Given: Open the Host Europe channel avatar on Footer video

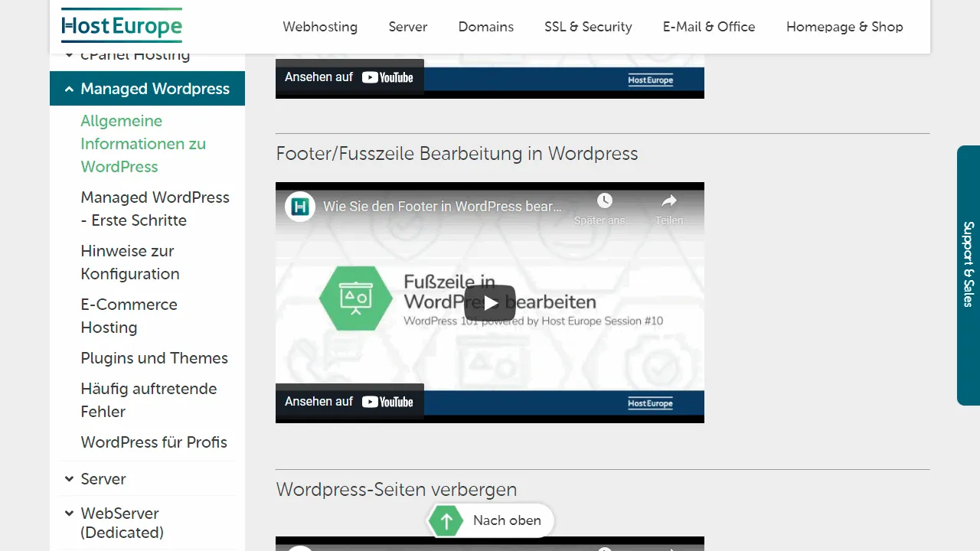Looking at the screenshot, I should (300, 207).
